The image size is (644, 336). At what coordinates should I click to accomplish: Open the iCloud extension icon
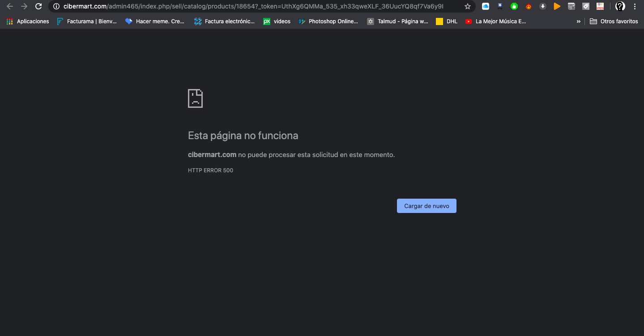point(486,6)
